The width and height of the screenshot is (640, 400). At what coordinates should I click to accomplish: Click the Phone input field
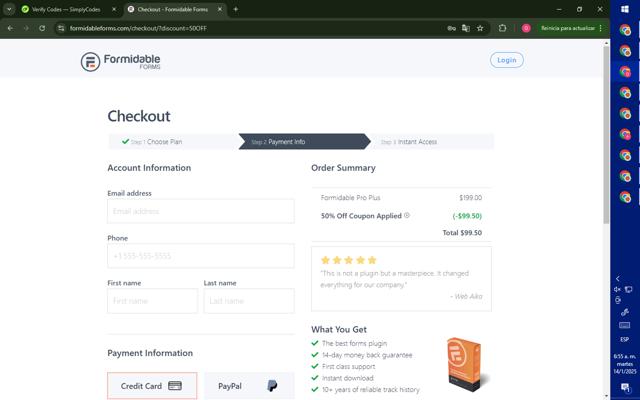click(x=200, y=256)
